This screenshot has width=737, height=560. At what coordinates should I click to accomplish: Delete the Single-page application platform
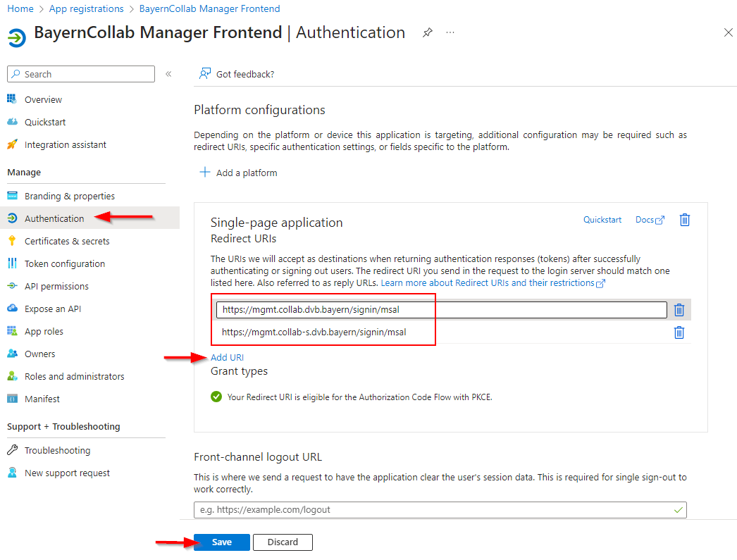click(x=684, y=220)
